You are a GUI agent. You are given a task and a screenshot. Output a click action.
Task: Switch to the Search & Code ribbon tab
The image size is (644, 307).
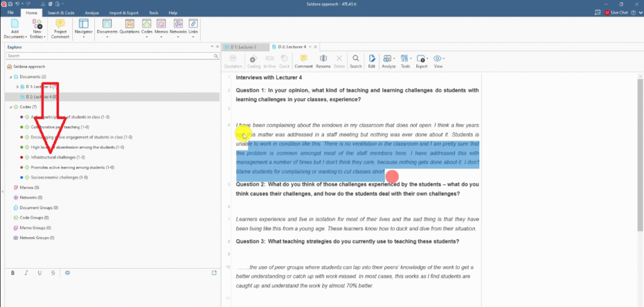tap(62, 13)
